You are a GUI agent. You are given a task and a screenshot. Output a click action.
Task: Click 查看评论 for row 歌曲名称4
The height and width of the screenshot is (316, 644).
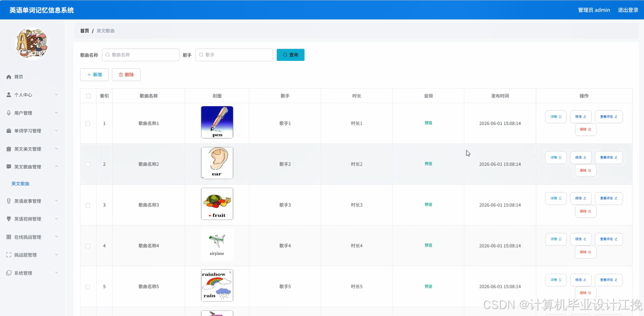[x=609, y=239]
